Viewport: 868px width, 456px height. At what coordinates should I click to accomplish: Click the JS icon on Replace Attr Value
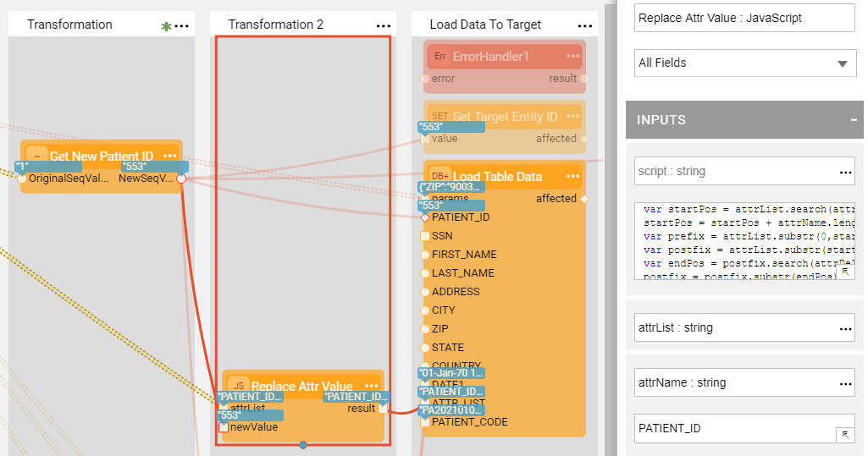(x=238, y=387)
